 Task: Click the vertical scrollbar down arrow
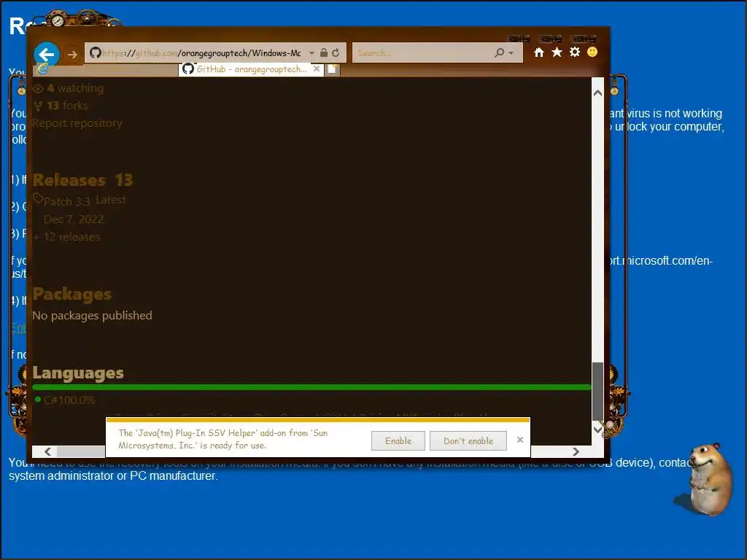pos(598,429)
